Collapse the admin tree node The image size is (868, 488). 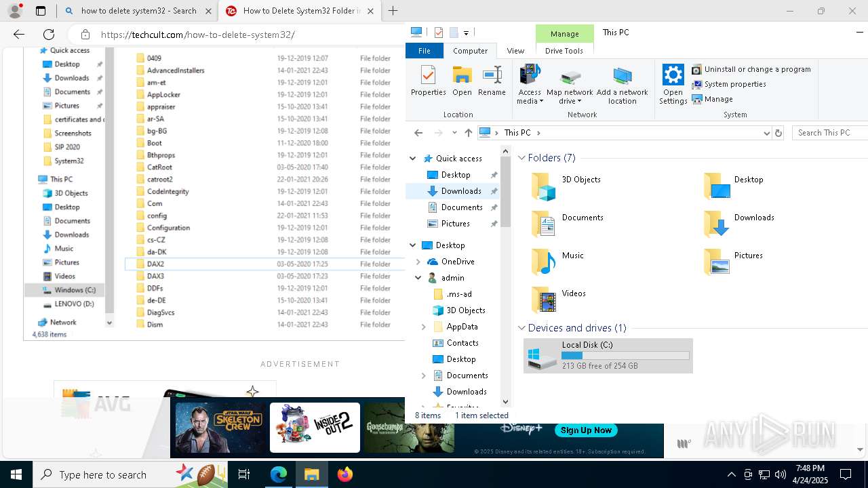(418, 278)
